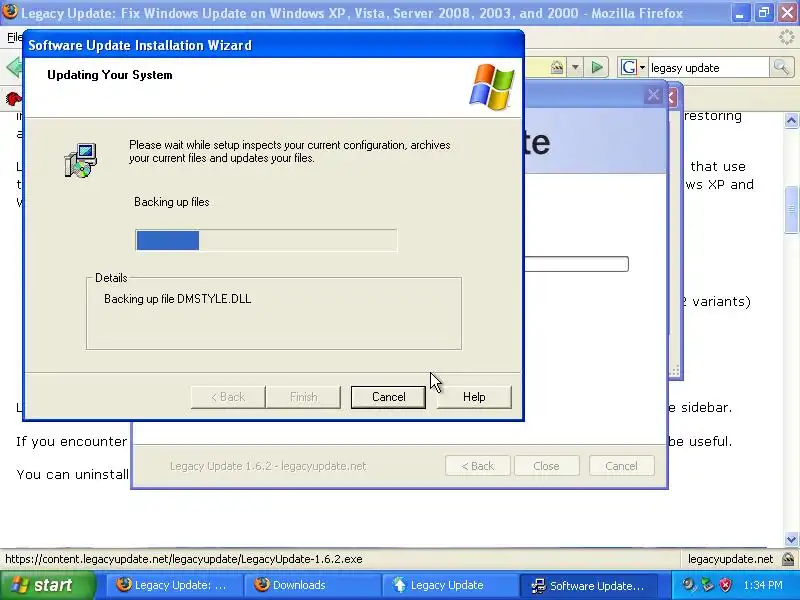The height and width of the screenshot is (600, 800).
Task: Click the setup computer and CD icon
Action: pyautogui.click(x=81, y=160)
